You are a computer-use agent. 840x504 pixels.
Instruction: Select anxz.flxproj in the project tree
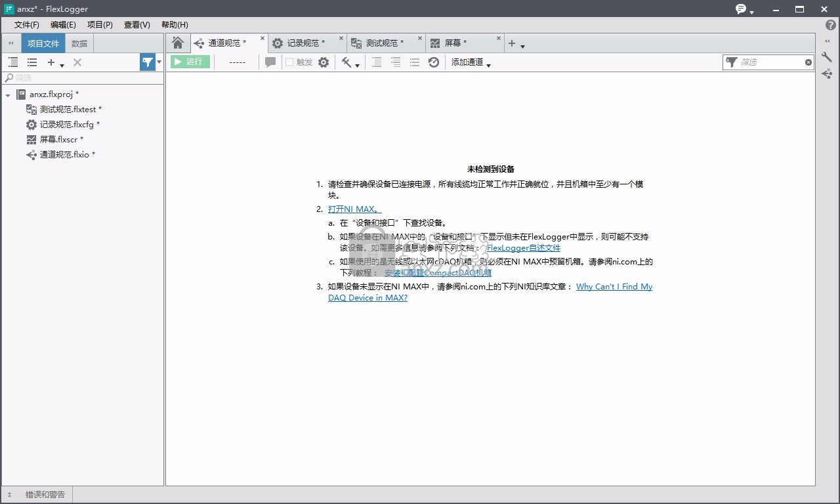(54, 94)
